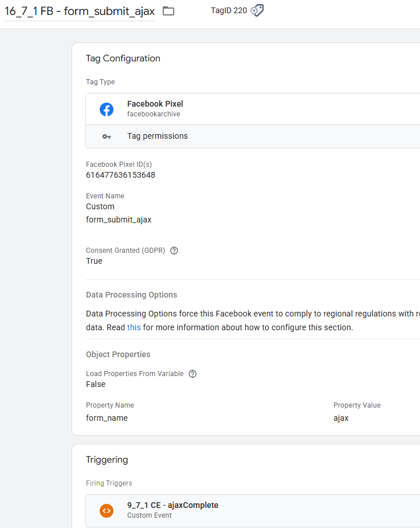Image resolution: width=420 pixels, height=528 pixels.
Task: Click the form_submit_ajax event name value
Action: (x=119, y=220)
